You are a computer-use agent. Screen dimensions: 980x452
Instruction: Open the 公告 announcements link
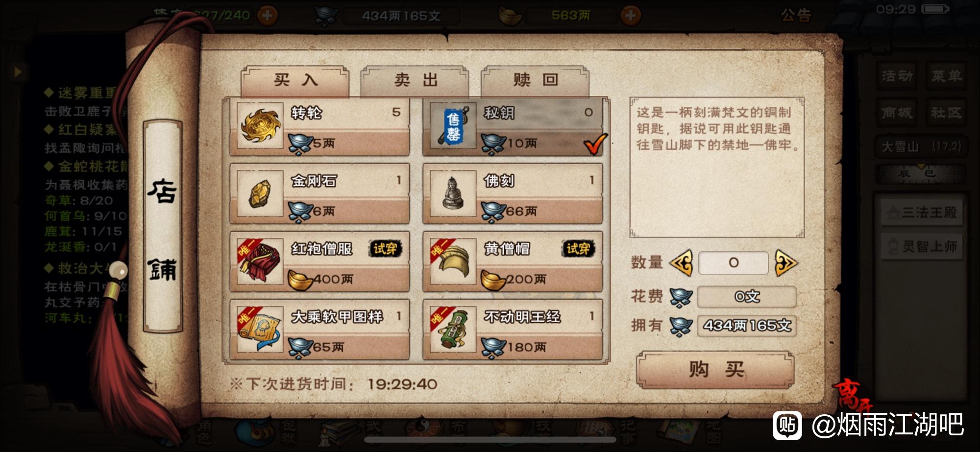(796, 15)
